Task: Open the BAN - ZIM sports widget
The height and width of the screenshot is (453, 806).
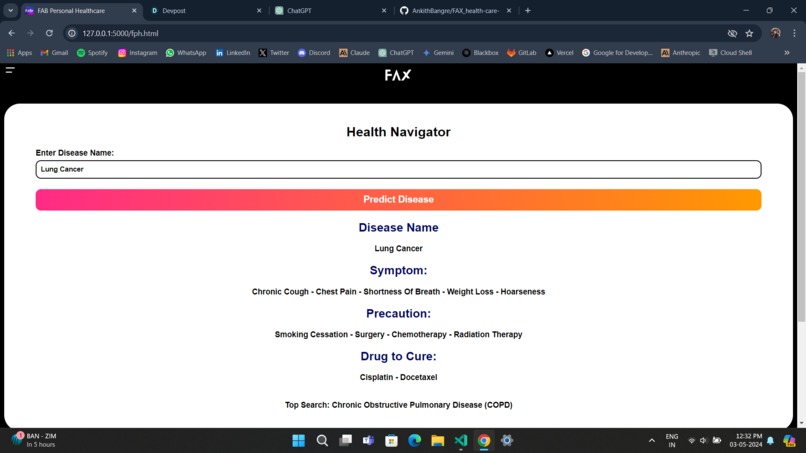Action: [x=34, y=440]
